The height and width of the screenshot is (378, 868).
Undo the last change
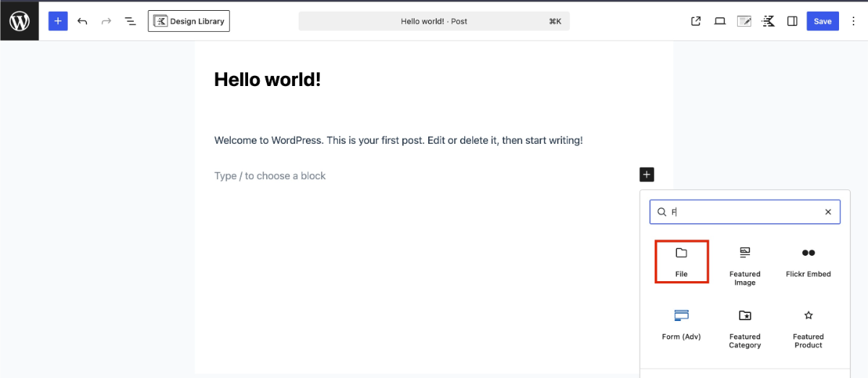pyautogui.click(x=82, y=21)
